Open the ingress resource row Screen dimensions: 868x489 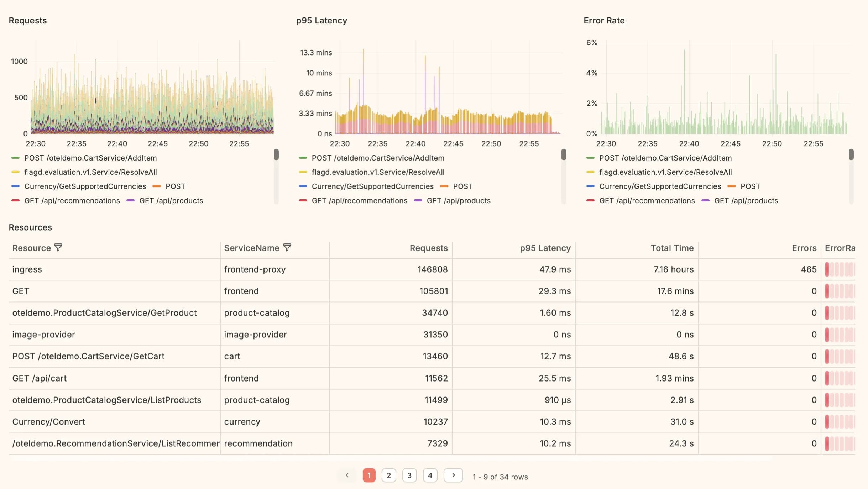tap(27, 269)
